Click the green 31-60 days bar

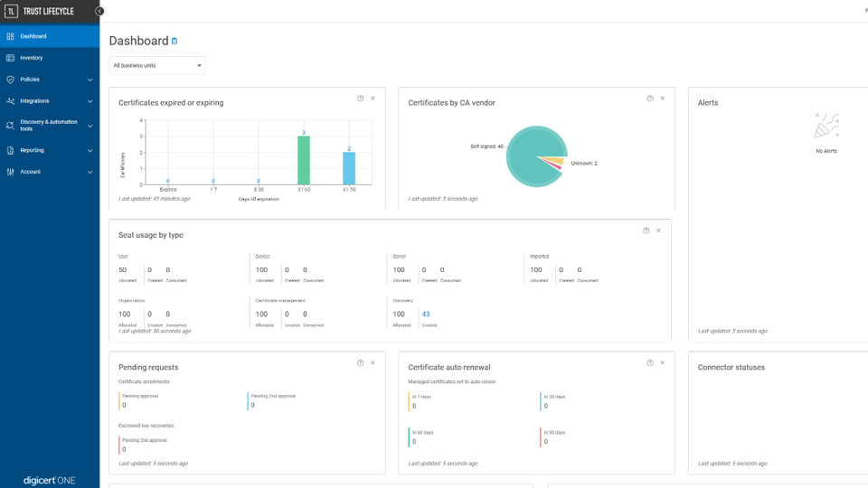click(x=304, y=161)
